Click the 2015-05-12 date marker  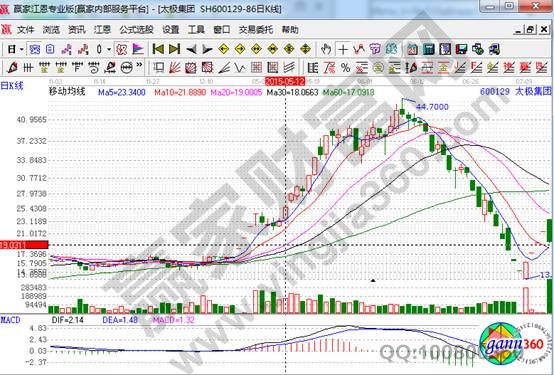click(x=285, y=82)
